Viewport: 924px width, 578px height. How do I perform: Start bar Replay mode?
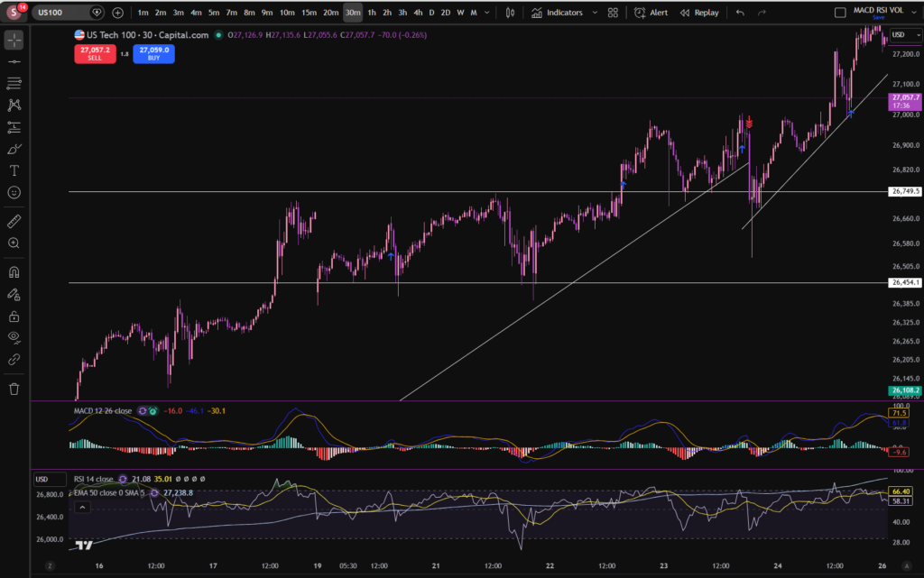[699, 13]
